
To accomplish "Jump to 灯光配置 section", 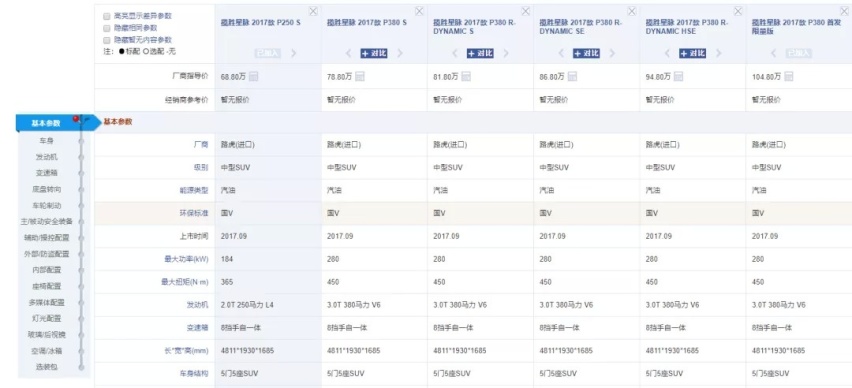I will click(x=46, y=318).
